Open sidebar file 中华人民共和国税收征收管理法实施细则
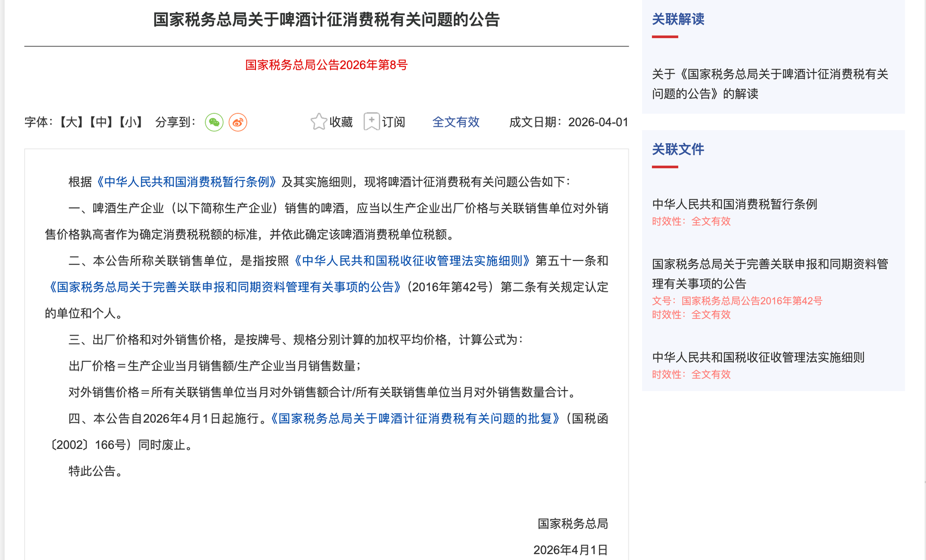Image resolution: width=926 pixels, height=560 pixels. tap(758, 357)
